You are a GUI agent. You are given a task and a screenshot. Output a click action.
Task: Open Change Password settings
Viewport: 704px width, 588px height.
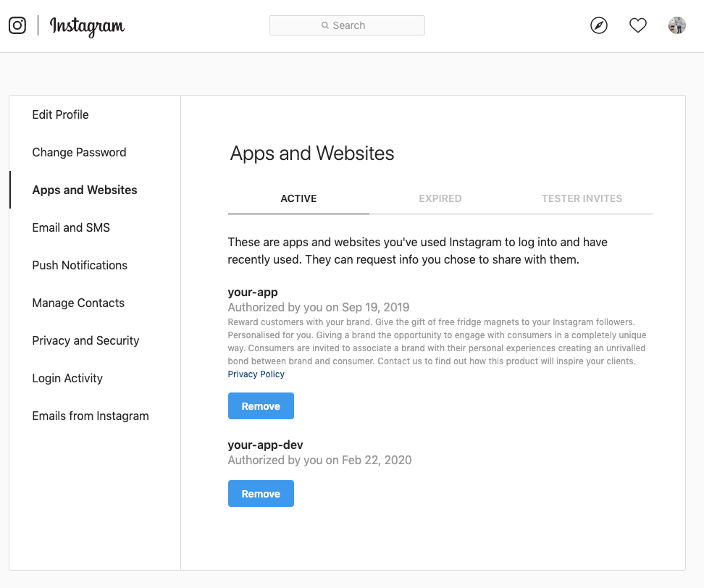tap(79, 152)
